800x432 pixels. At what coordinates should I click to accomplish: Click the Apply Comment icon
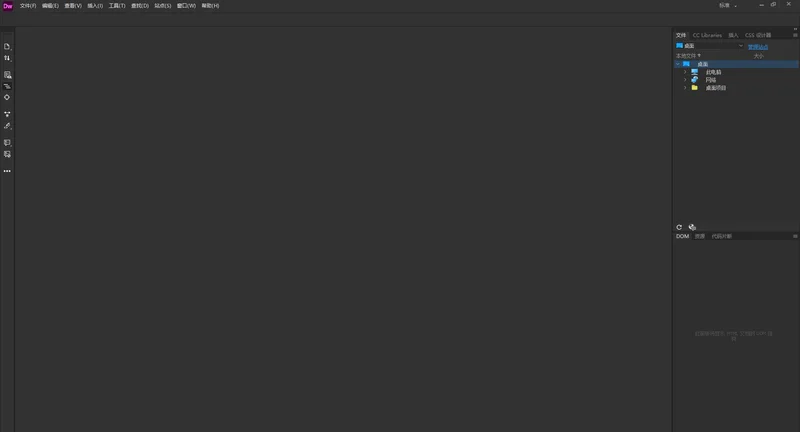click(x=7, y=143)
